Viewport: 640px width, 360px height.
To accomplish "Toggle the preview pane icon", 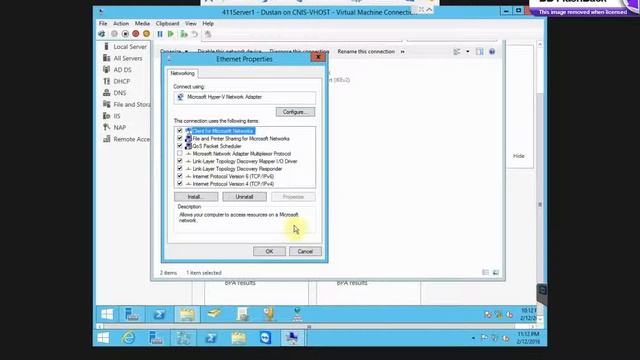I will click(x=480, y=51).
